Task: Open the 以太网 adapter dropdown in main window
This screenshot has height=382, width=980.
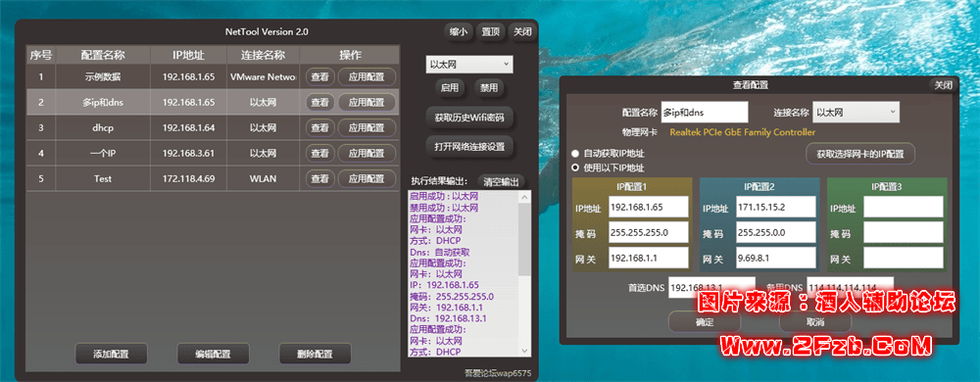Action: [469, 64]
